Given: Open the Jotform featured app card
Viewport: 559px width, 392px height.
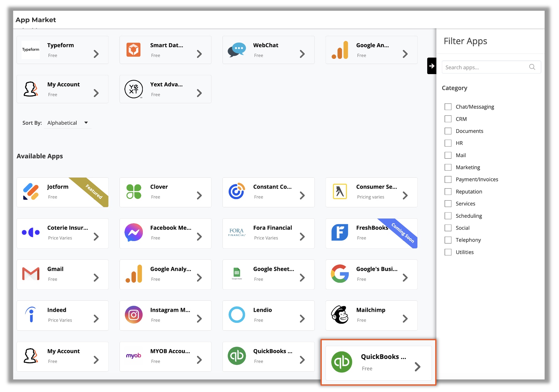Looking at the screenshot, I should 63,192.
